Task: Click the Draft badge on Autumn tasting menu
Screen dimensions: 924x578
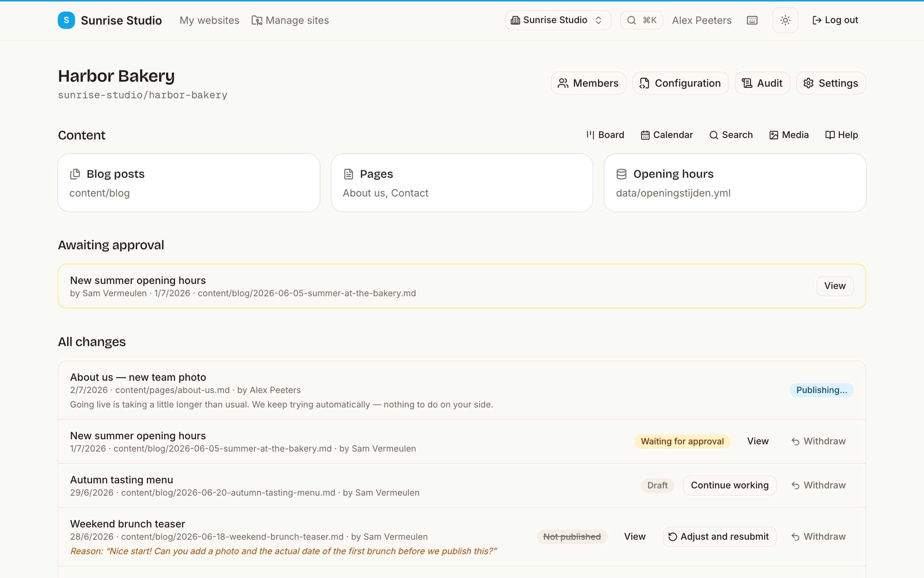Action: [x=657, y=486]
